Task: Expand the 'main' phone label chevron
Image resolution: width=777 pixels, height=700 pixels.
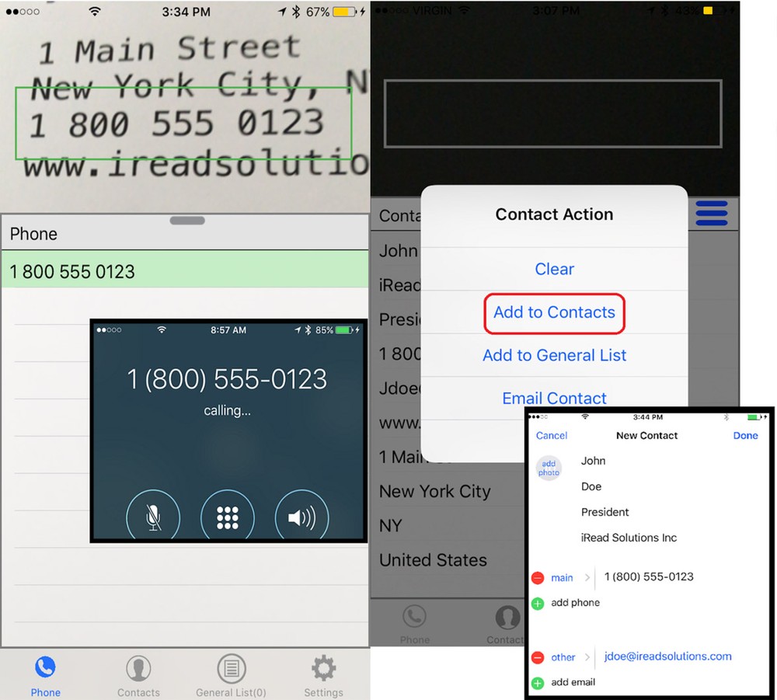Action: tap(587, 578)
